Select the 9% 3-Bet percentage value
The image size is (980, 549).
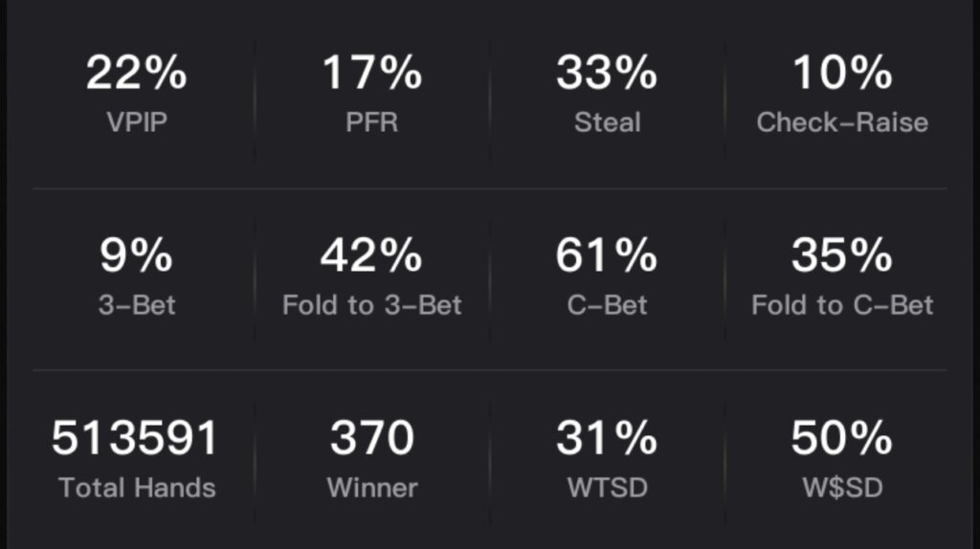click(137, 256)
